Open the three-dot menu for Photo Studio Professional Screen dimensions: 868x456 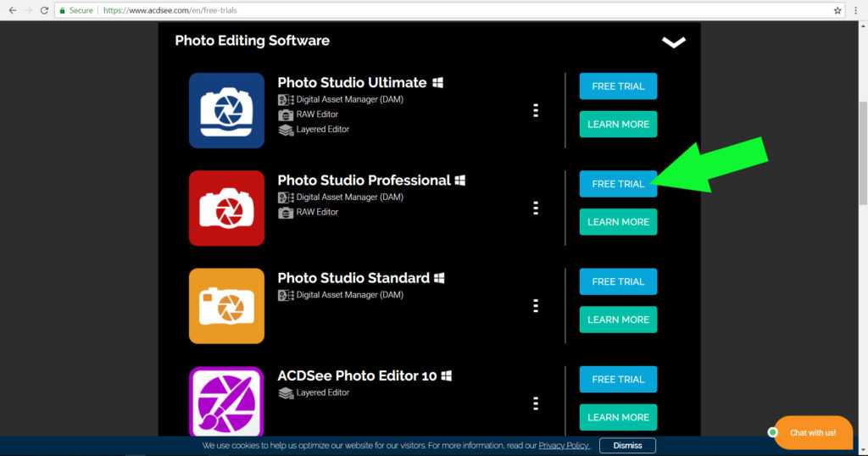point(536,208)
